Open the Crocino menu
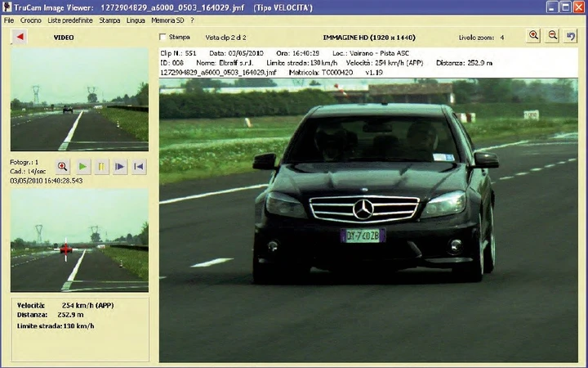The height and width of the screenshot is (368, 588). 31,20
